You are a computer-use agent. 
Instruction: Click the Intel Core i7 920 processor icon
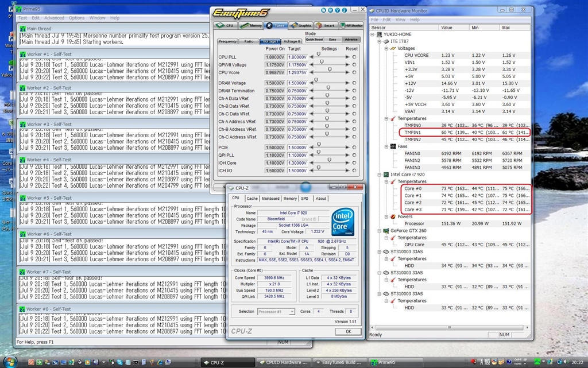click(x=386, y=175)
